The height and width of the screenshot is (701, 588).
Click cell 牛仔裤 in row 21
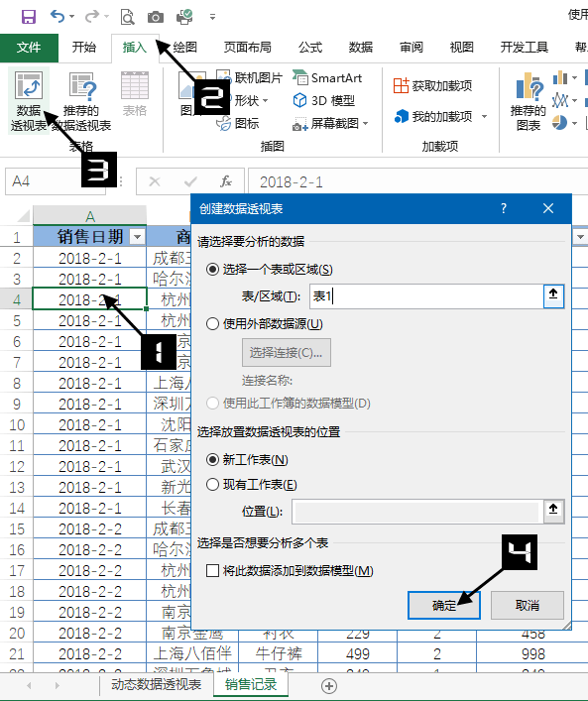279,654
